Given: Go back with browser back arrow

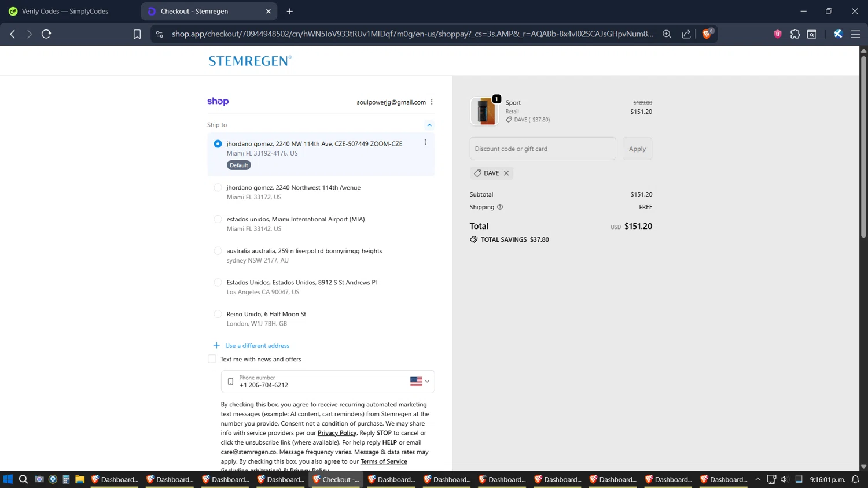Looking at the screenshot, I should point(13,34).
